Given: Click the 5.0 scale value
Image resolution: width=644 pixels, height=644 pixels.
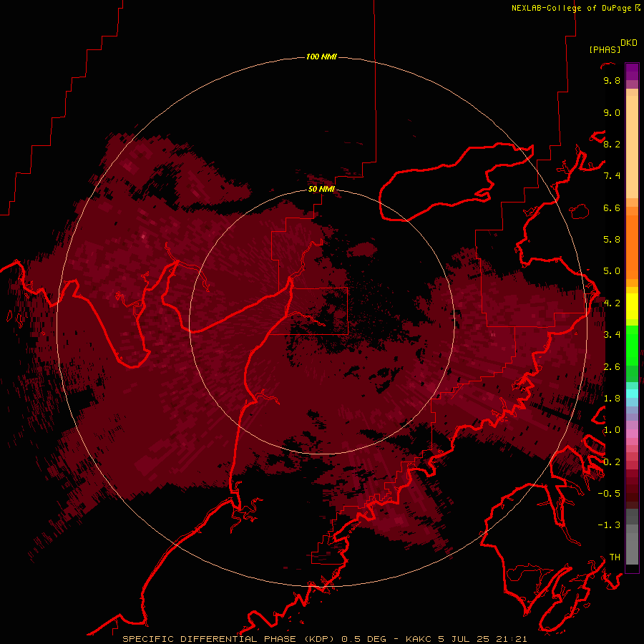Looking at the screenshot, I should 612,271.
